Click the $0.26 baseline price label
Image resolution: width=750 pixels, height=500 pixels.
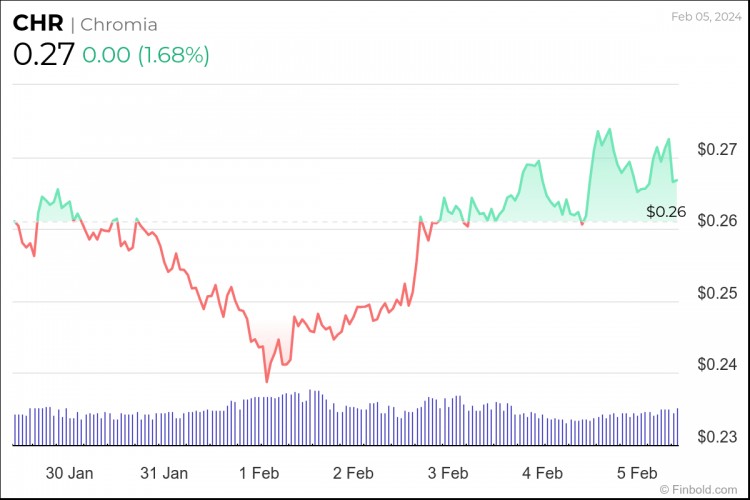[666, 212]
